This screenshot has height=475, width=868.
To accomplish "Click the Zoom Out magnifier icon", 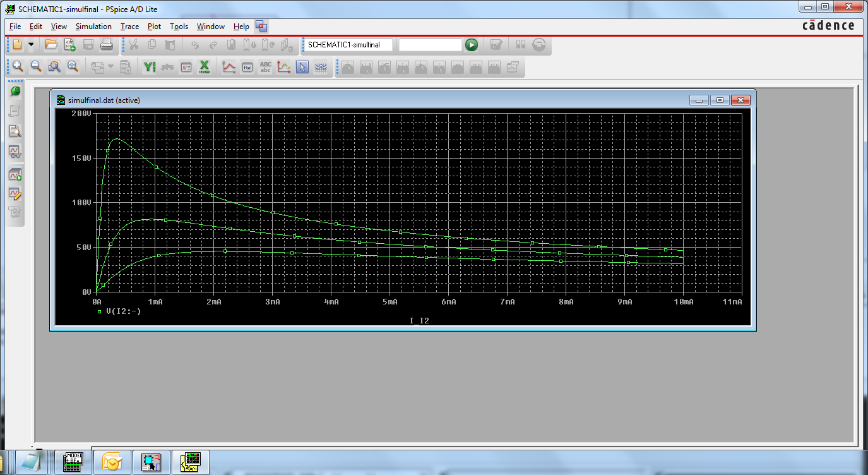I will tap(36, 66).
